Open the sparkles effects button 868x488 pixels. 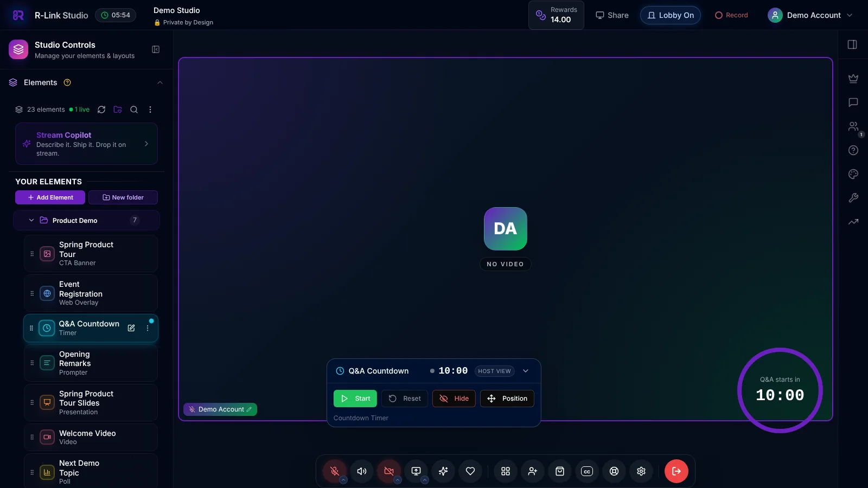click(x=443, y=471)
